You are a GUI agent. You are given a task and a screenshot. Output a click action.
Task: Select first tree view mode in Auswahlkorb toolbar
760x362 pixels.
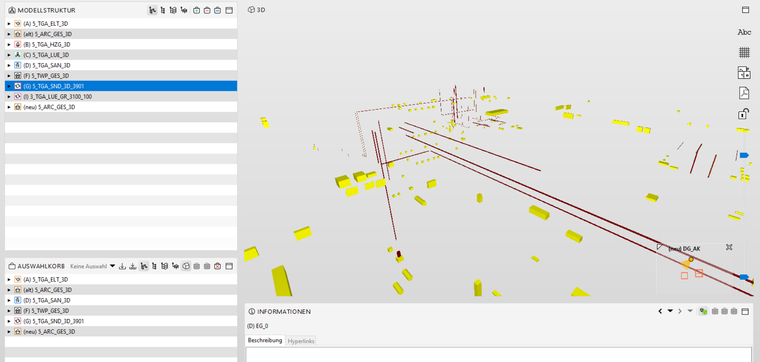144,266
